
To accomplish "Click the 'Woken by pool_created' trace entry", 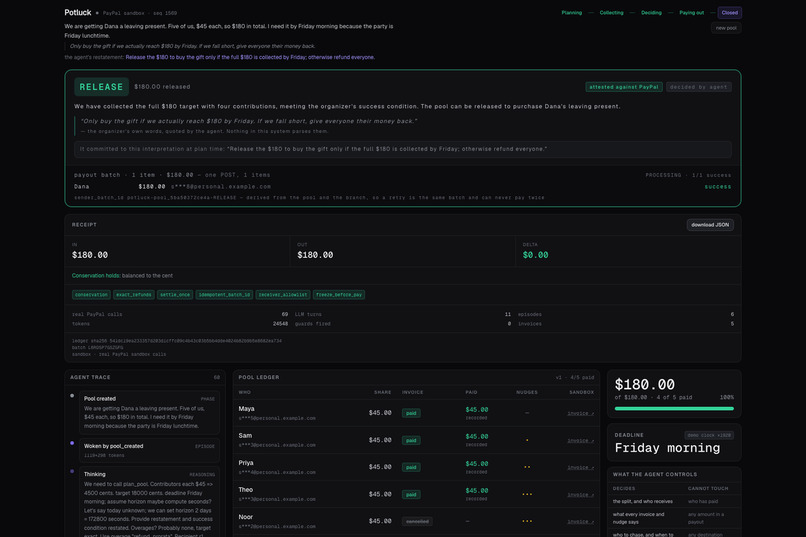I will point(150,450).
